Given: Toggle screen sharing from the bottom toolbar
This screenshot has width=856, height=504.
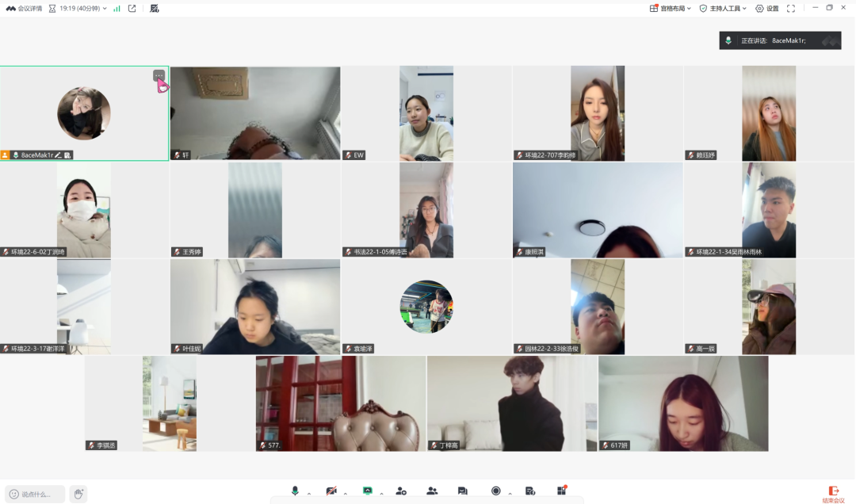Looking at the screenshot, I should click(368, 491).
